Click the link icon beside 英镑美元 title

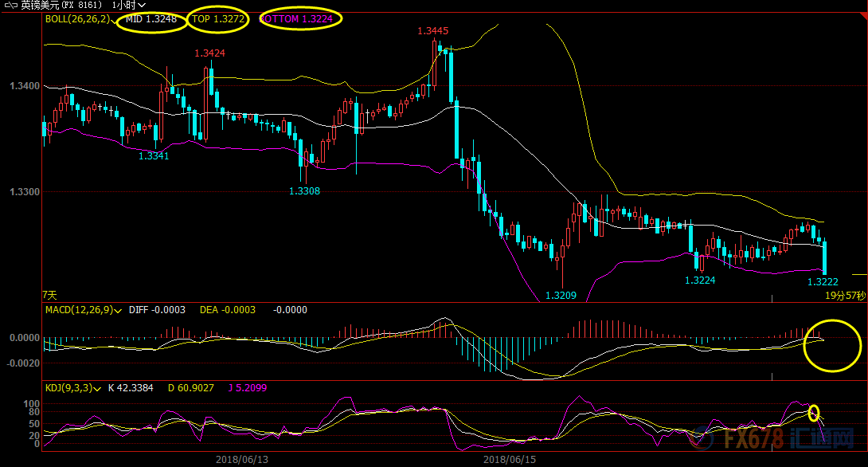[x=11, y=5]
